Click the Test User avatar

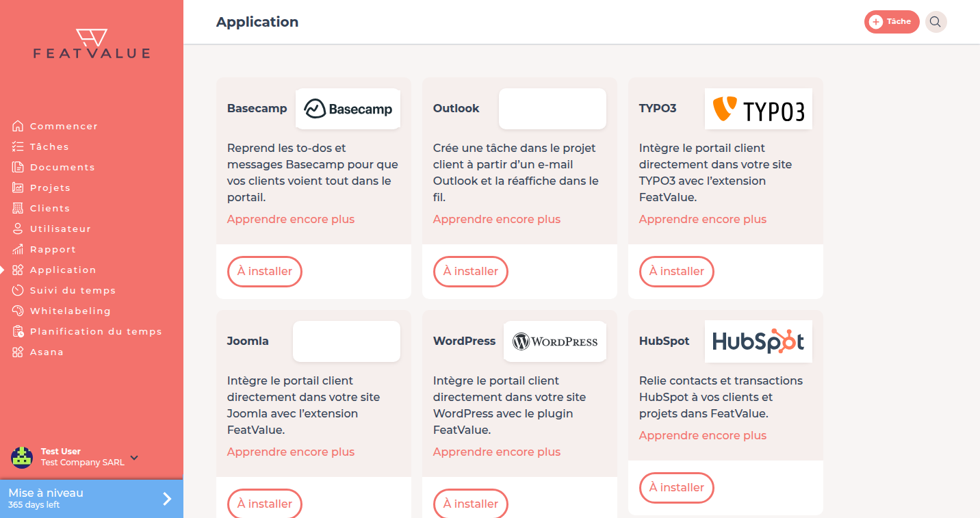(22, 457)
